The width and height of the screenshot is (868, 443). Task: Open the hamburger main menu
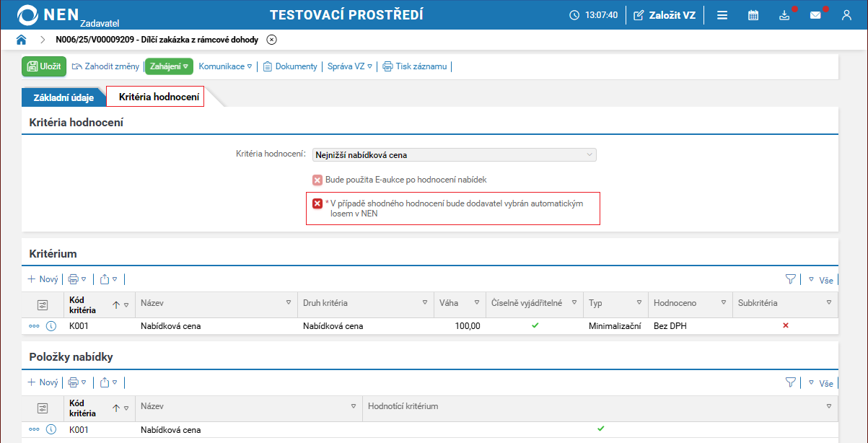click(722, 15)
